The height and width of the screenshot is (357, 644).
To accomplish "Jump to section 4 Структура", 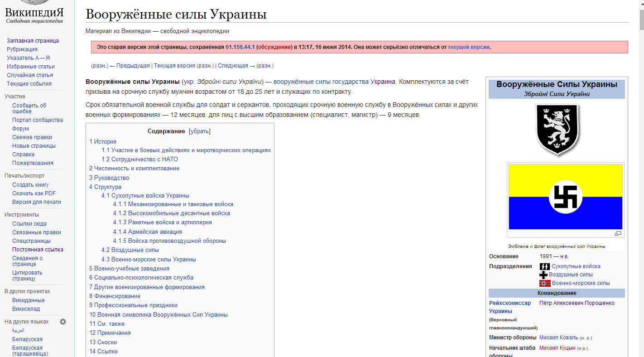I will pyautogui.click(x=105, y=187).
